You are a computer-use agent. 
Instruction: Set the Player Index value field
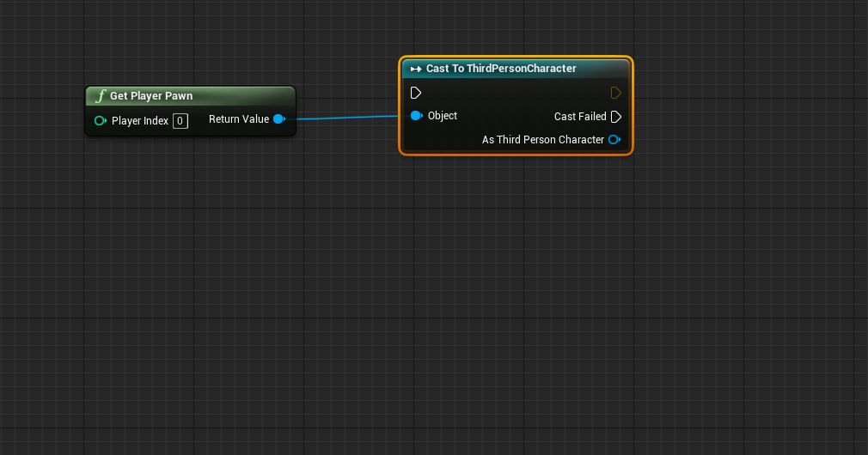click(180, 120)
